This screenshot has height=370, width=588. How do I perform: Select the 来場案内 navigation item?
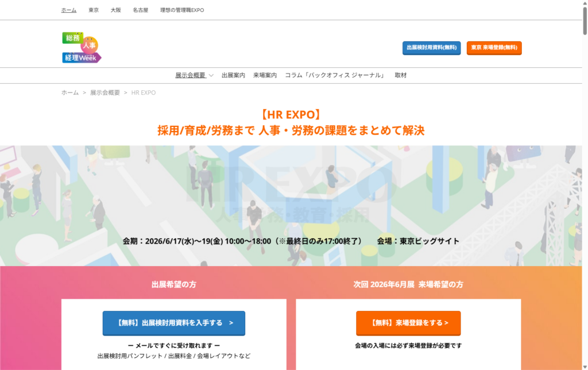coord(265,75)
